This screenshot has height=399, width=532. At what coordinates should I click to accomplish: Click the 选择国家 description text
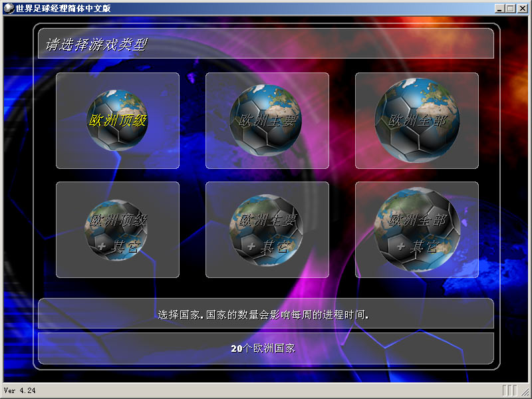coord(263,315)
